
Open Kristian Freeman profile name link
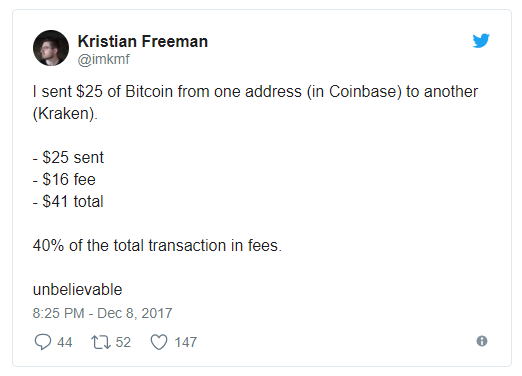tap(143, 41)
